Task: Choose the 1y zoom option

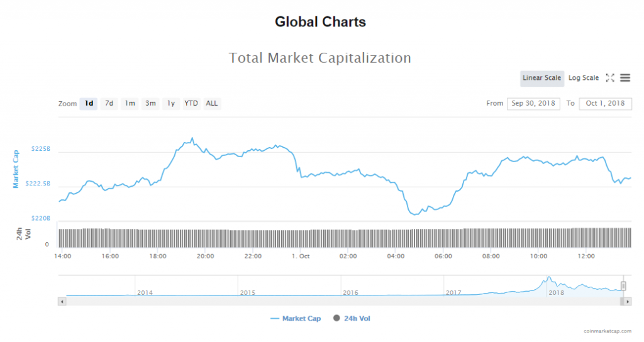Action: coord(170,103)
